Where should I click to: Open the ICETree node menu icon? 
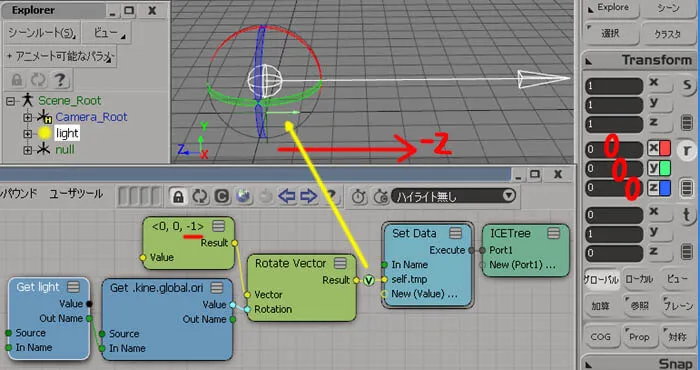click(554, 233)
